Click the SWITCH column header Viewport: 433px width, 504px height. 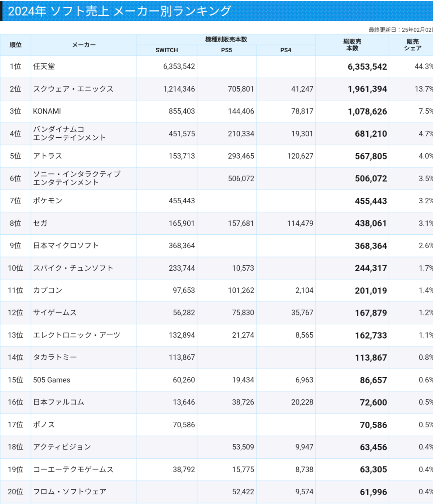(x=167, y=50)
